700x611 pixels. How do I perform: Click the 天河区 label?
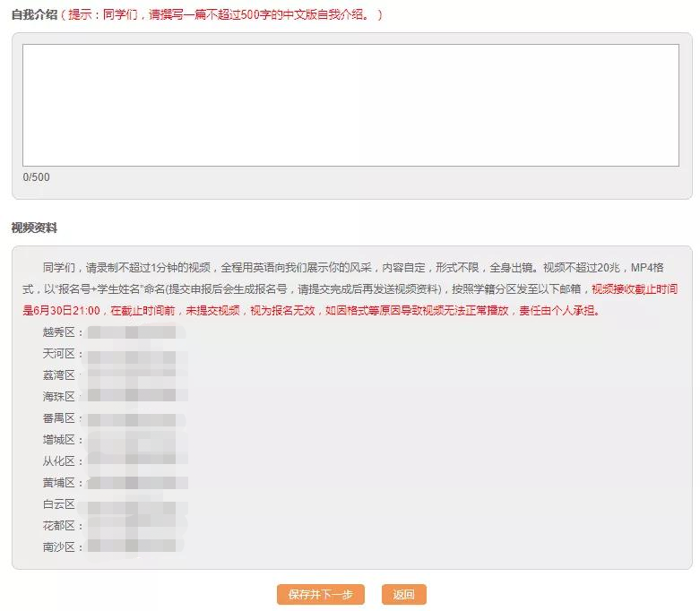tap(59, 354)
